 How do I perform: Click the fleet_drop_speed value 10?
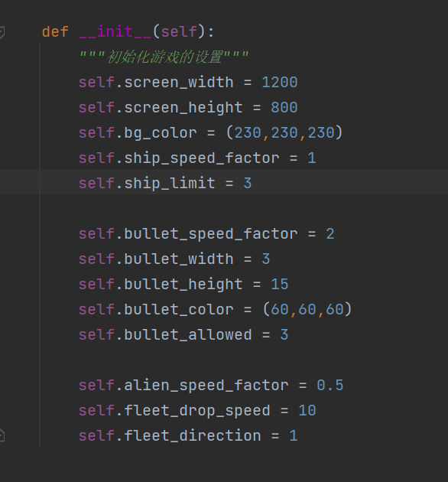307,410
